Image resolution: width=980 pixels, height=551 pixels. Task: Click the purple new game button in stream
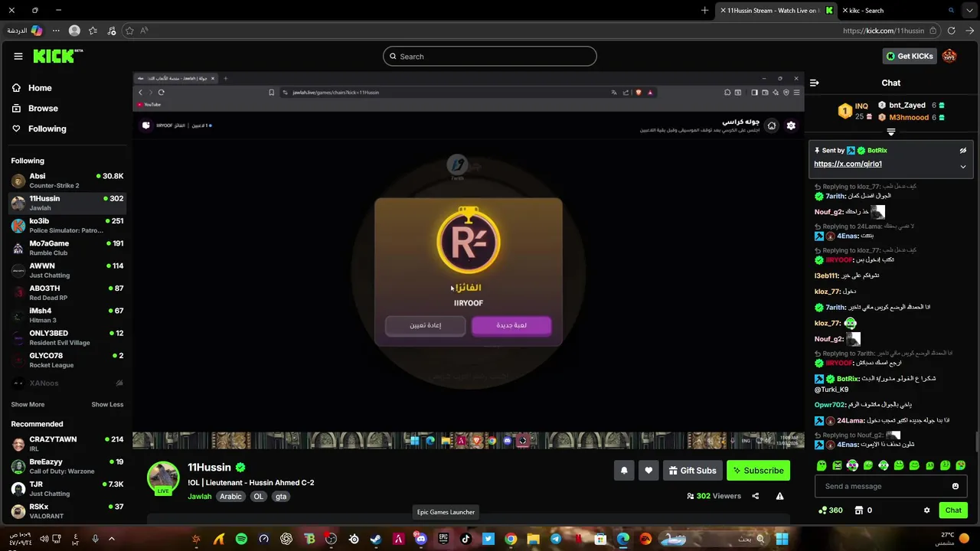511,325
